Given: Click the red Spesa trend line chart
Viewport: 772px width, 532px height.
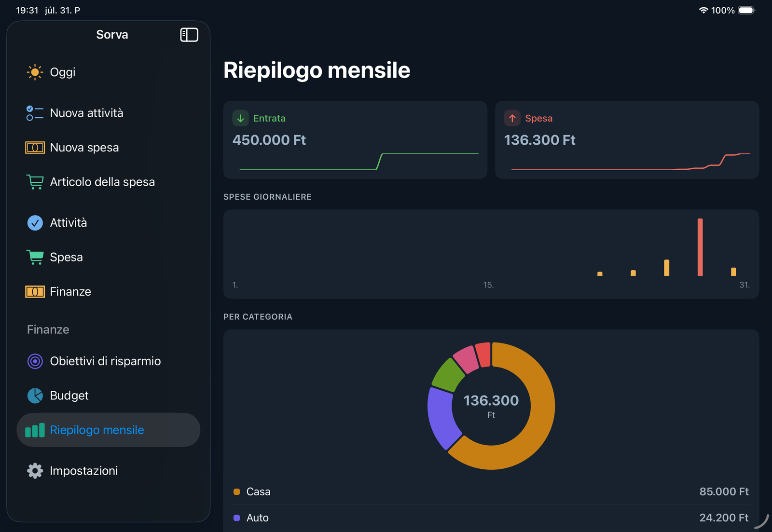Looking at the screenshot, I should (631, 162).
